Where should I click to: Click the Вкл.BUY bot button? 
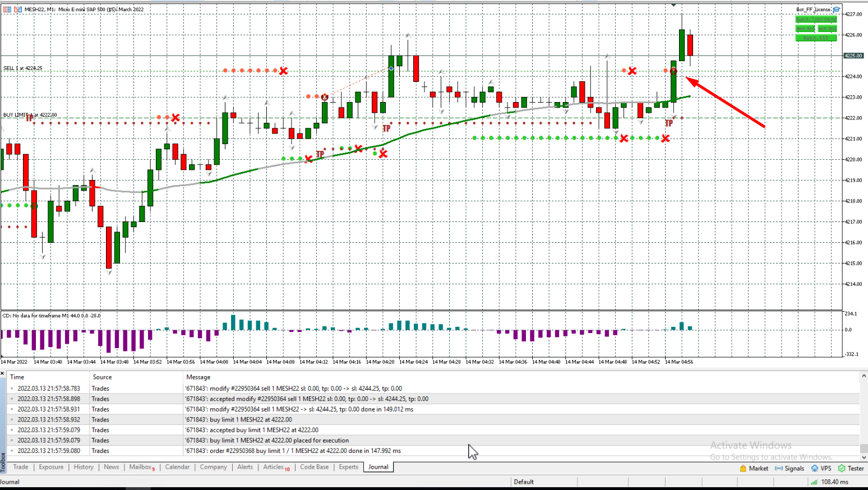coord(805,29)
